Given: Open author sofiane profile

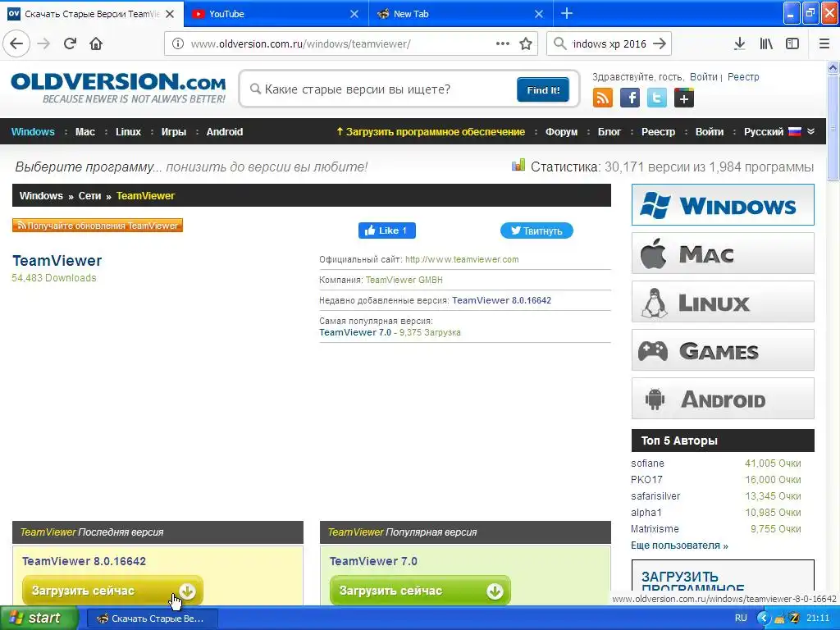Looking at the screenshot, I should tap(648, 463).
